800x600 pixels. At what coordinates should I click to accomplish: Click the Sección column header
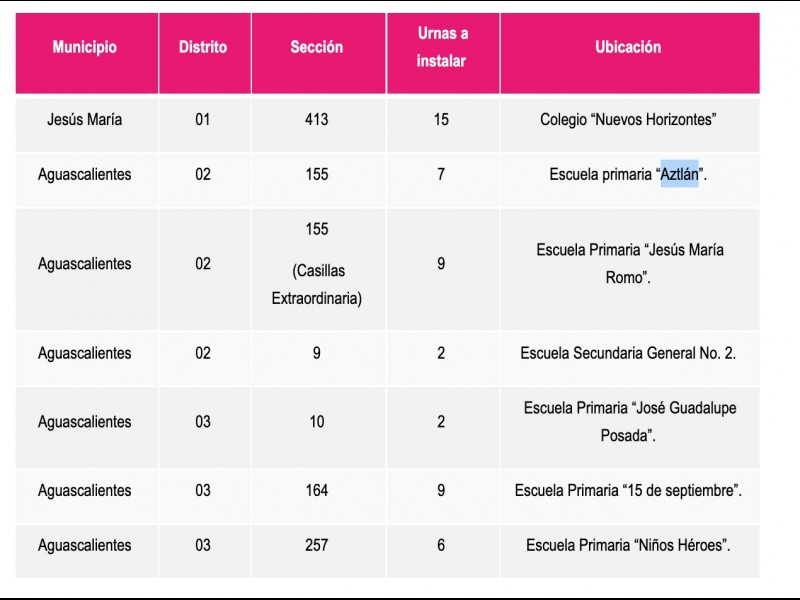click(x=317, y=47)
